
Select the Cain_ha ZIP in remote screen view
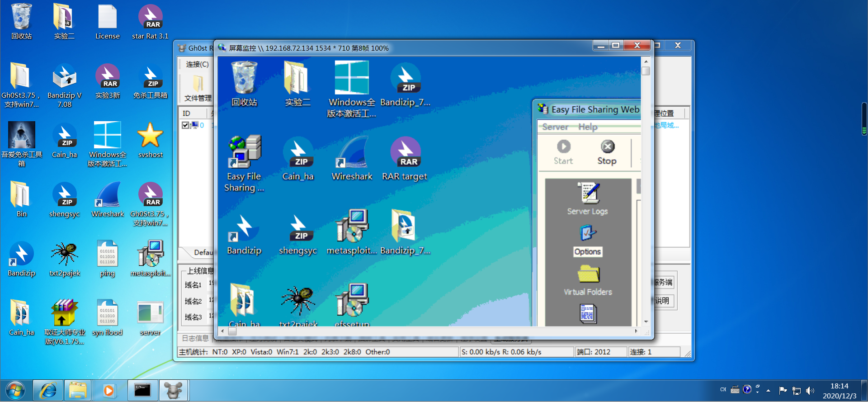298,158
